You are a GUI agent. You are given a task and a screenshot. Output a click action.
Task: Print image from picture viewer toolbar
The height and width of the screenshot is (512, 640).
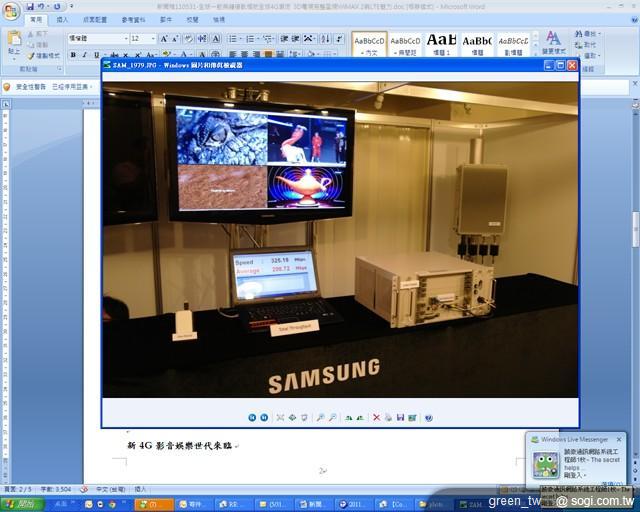388,417
